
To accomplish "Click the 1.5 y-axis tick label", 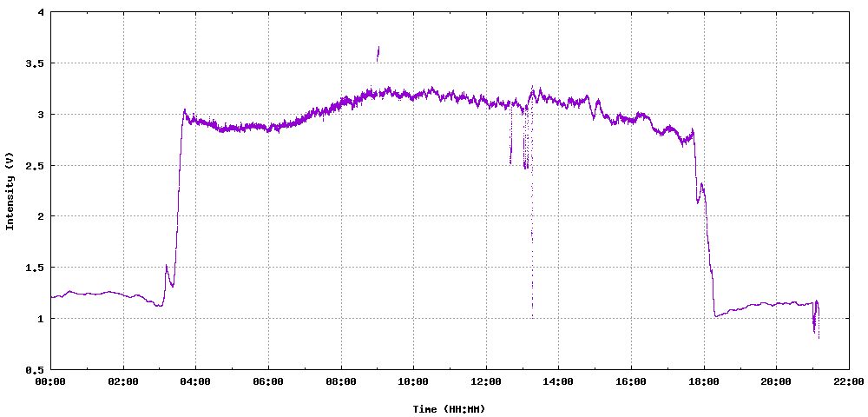I will coord(36,268).
